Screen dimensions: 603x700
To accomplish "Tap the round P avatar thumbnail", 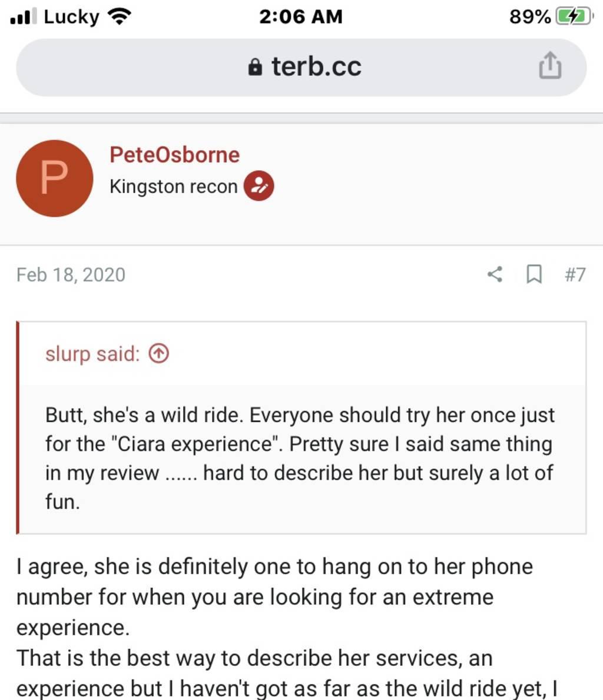I will tap(54, 178).
